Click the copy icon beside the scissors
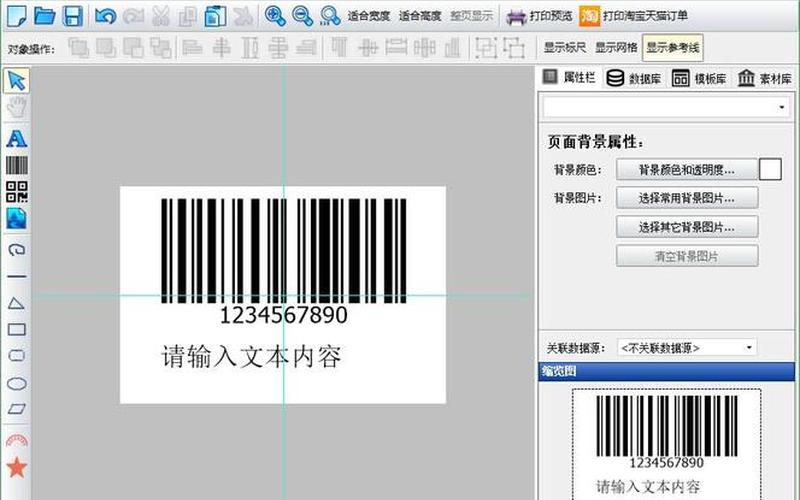The image size is (800, 500). 188,16
